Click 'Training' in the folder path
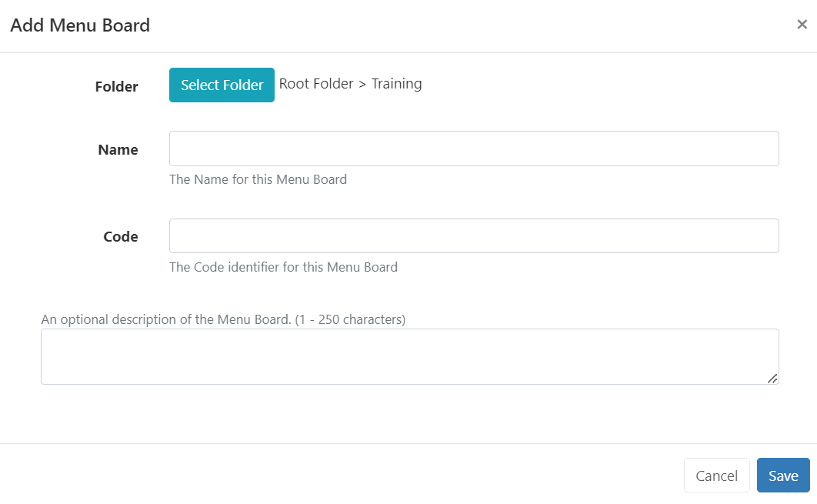The width and height of the screenshot is (817, 504). (396, 84)
